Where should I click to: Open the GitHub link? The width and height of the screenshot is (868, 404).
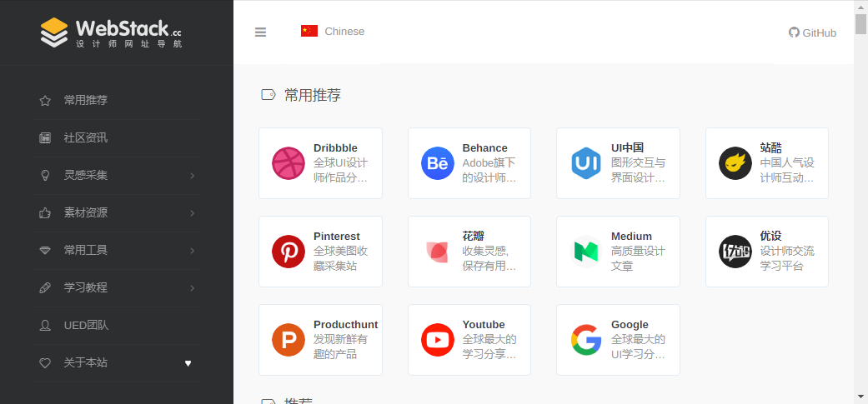pyautogui.click(x=813, y=32)
